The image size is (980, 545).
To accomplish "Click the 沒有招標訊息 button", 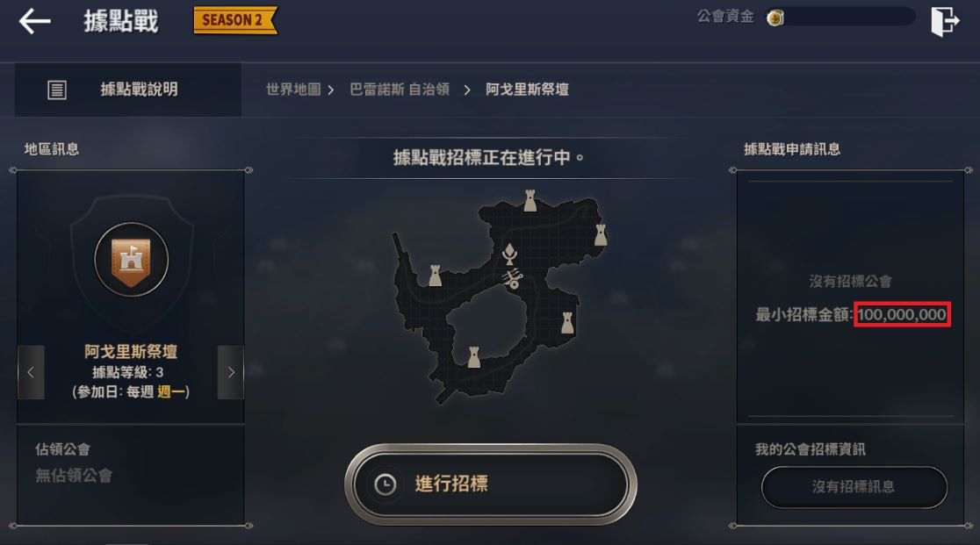I will pyautogui.click(x=854, y=486).
